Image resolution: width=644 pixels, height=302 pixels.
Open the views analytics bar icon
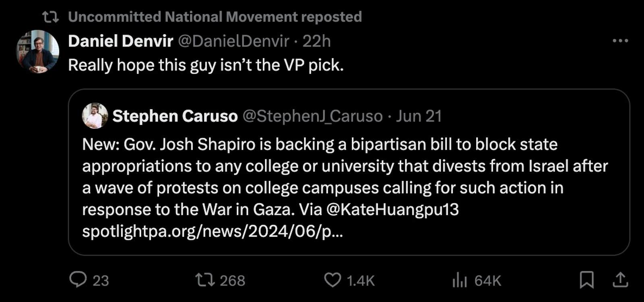coord(459,280)
